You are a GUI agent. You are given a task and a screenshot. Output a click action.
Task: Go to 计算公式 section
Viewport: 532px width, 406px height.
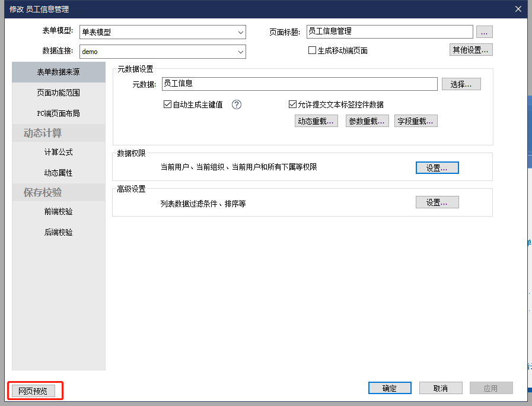(x=58, y=152)
